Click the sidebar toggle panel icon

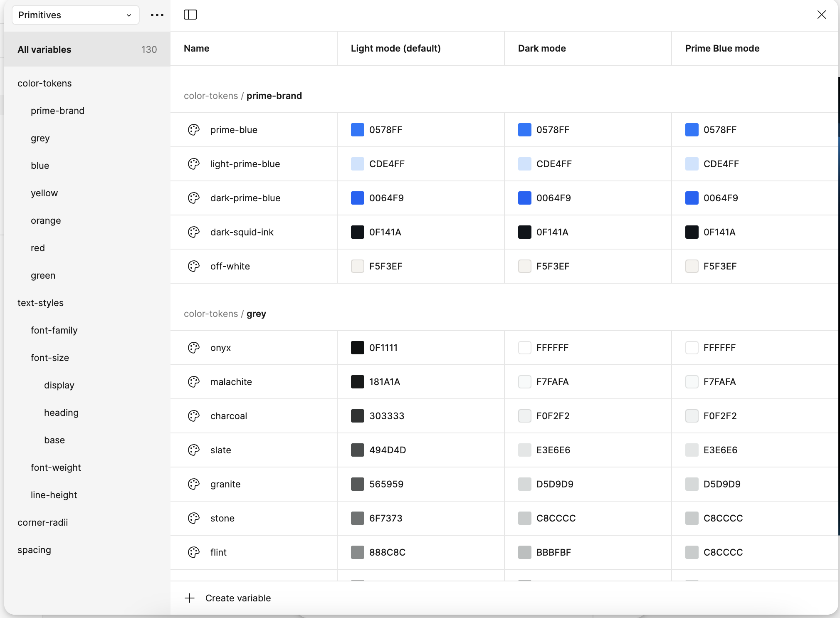[190, 15]
